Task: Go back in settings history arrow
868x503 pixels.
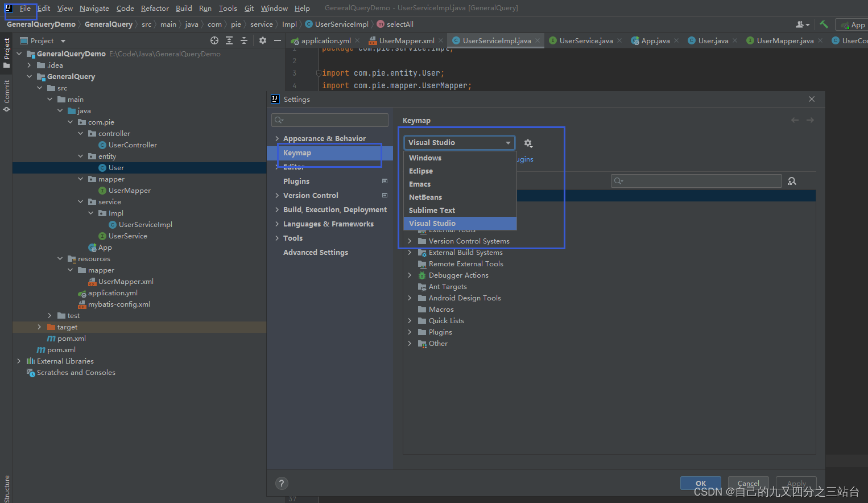Action: click(795, 120)
